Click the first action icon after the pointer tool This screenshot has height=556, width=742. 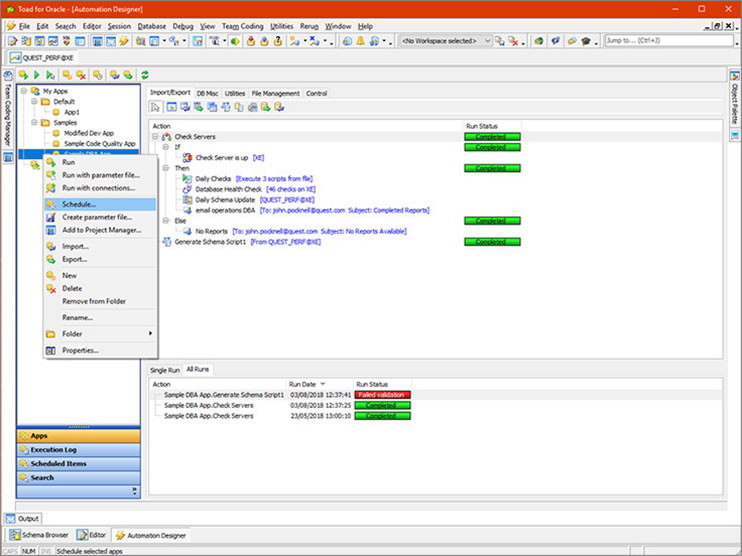tap(171, 107)
